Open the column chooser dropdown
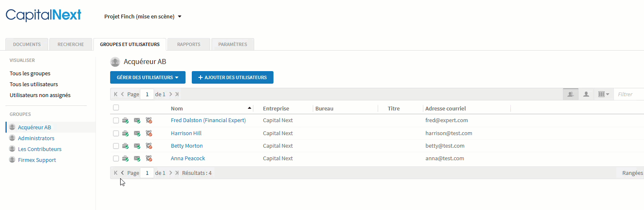This screenshot has height=210, width=644. [x=603, y=94]
